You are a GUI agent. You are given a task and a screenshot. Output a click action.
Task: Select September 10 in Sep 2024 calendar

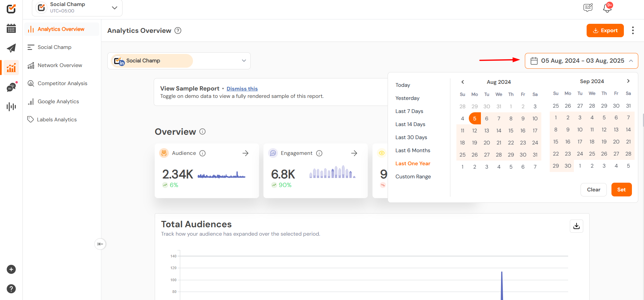580,130
